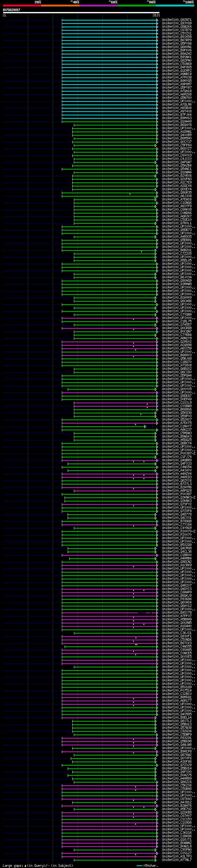Screen dimensions: 197x868
Task: Click hit label UniRef100_Q4QBR9
Action: coord(176,460)
